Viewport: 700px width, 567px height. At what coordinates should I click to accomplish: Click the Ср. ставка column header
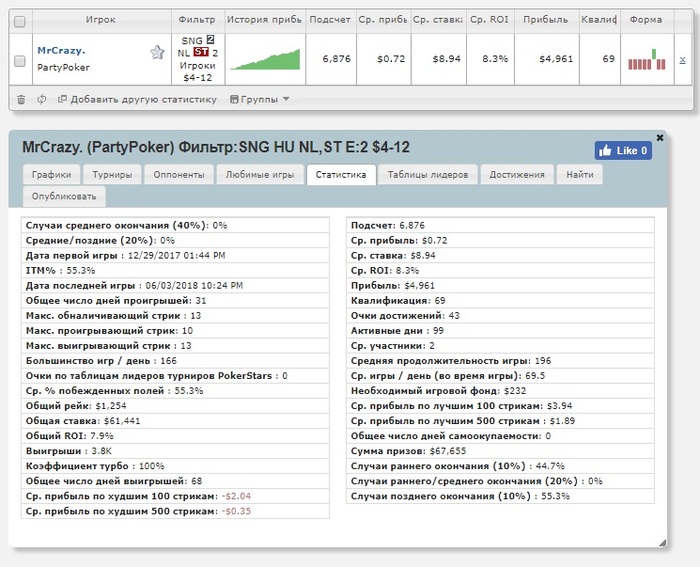pyautogui.click(x=438, y=20)
